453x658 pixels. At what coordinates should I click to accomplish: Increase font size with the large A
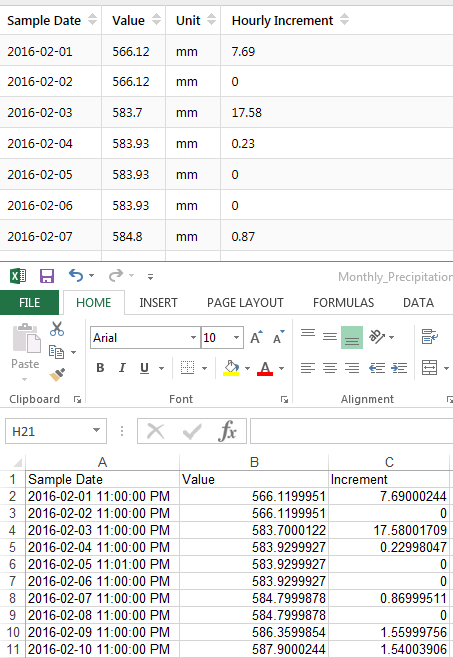[257, 337]
